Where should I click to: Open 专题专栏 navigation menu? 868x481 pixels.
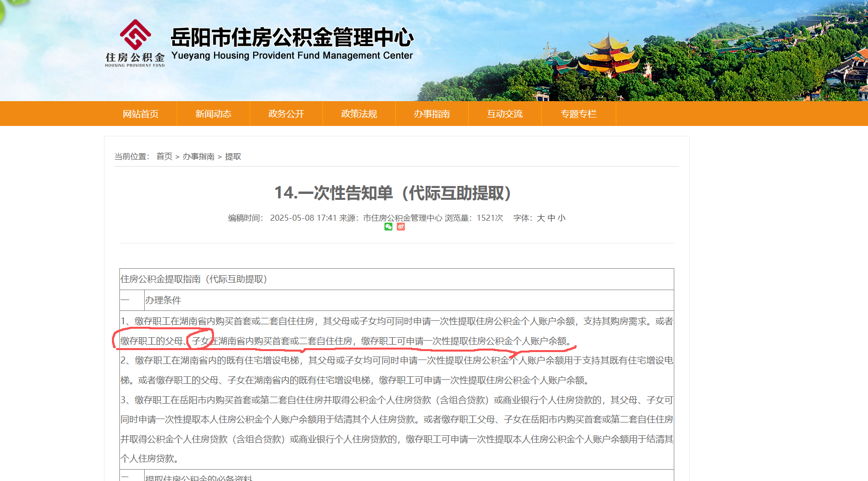578,114
